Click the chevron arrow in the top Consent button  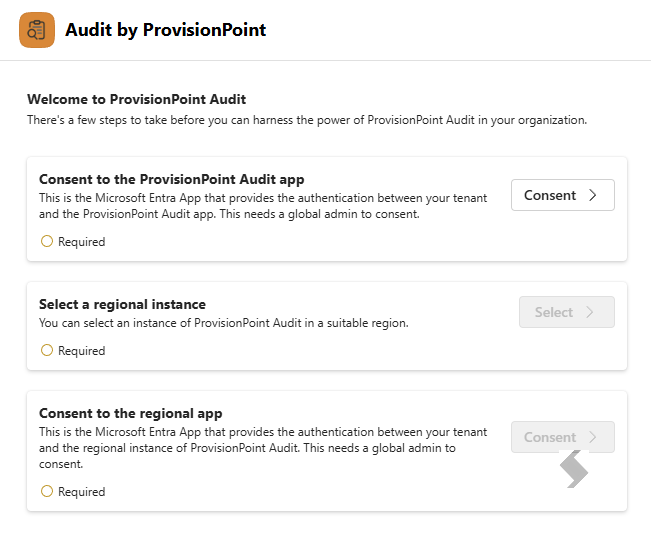pos(592,195)
